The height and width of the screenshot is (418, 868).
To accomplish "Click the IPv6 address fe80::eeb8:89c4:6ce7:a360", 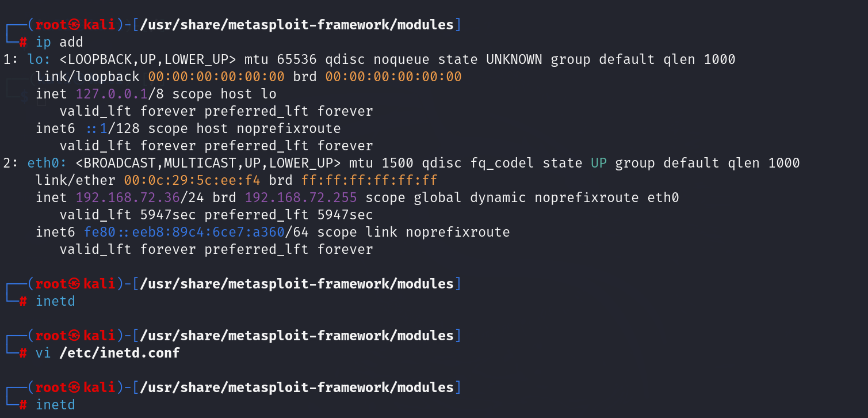I will click(x=184, y=232).
